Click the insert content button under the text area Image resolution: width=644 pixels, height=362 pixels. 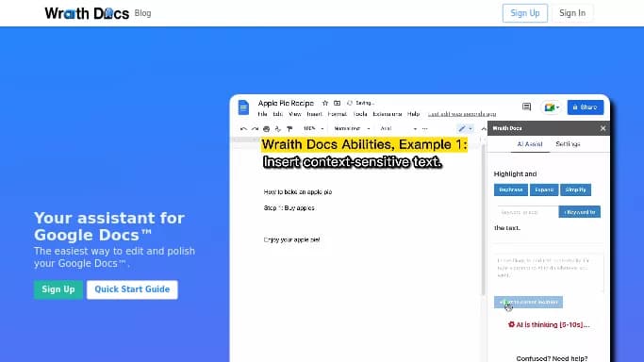528,302
